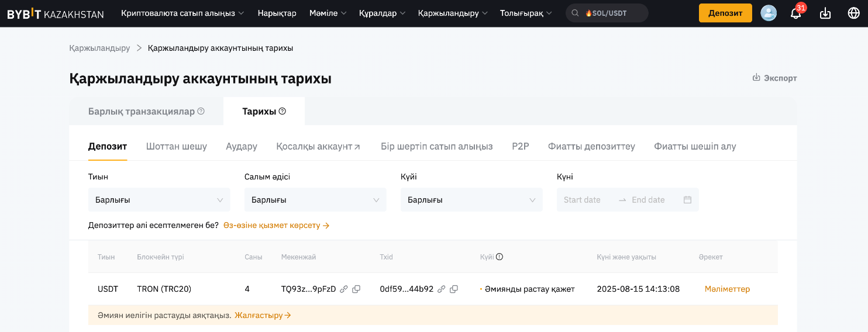The width and height of the screenshot is (868, 332).
Task: Copy the TQ93z...9pFzD address icon
Action: pyautogui.click(x=356, y=289)
